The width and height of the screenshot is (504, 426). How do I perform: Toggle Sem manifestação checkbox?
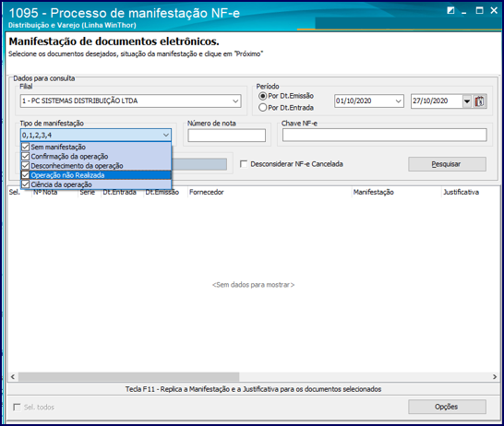click(26, 147)
